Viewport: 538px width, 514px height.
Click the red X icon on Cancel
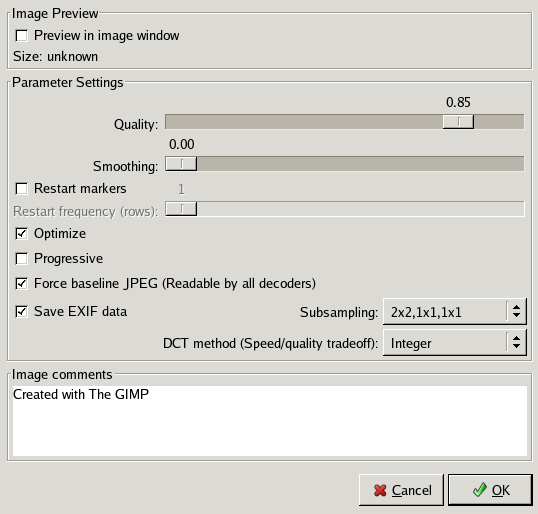coord(380,490)
